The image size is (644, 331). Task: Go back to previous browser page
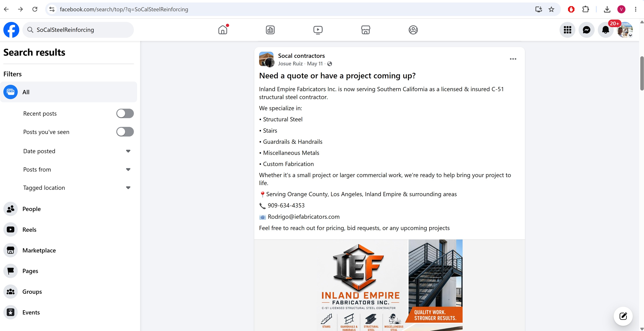[7, 9]
